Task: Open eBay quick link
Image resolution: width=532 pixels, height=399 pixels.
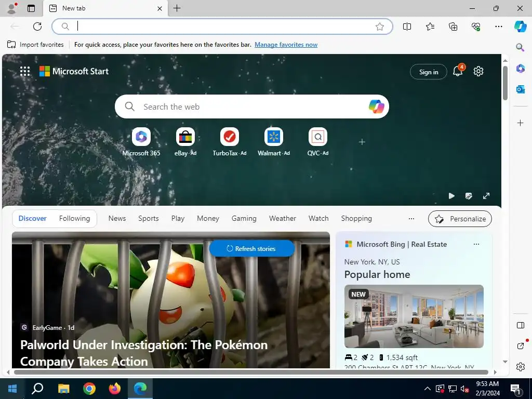Action: tap(185, 142)
